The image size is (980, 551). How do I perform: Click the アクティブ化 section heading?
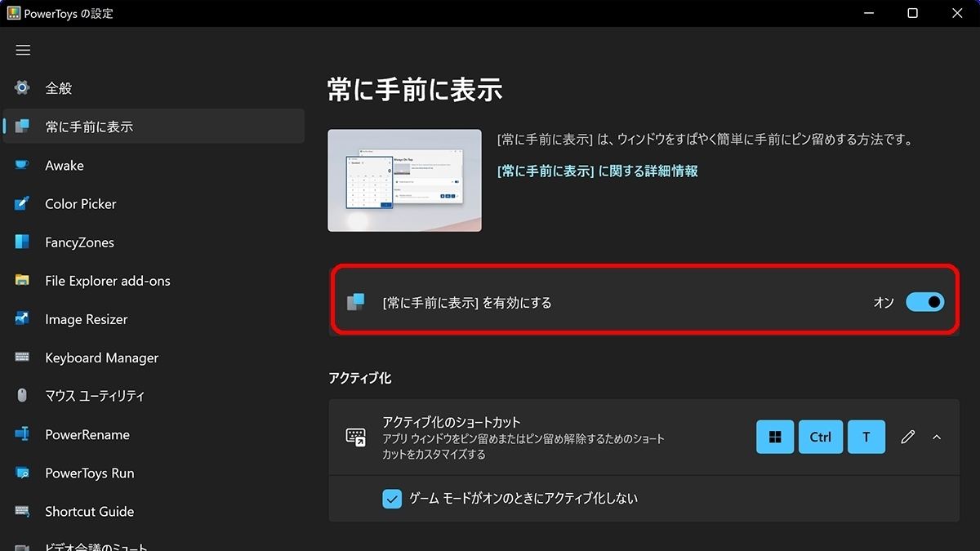[x=360, y=378]
